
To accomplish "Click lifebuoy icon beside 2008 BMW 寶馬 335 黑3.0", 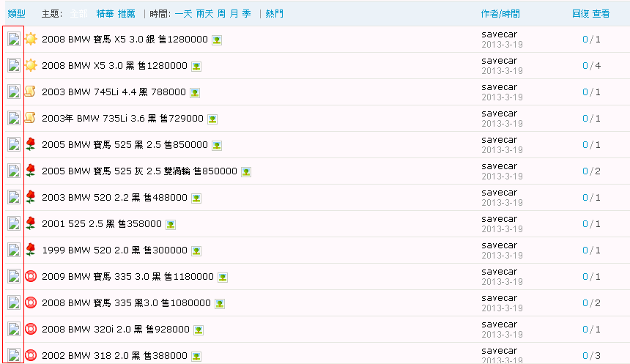I will point(31,302).
